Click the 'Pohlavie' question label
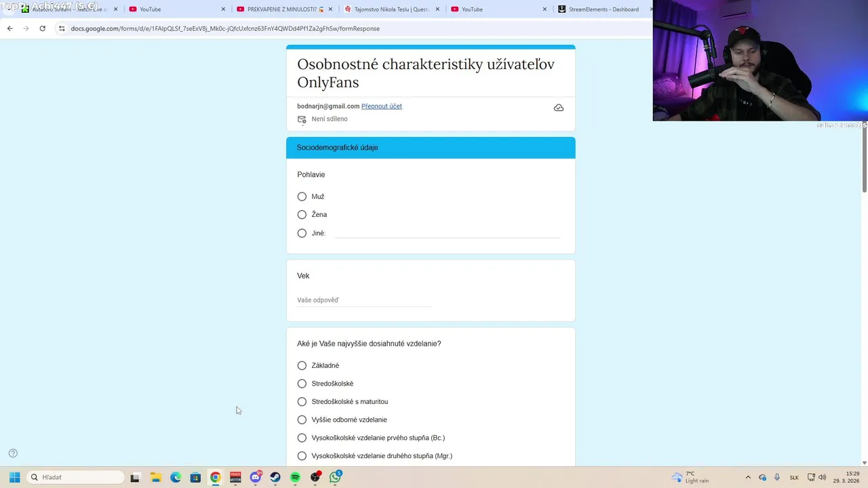The width and height of the screenshot is (868, 488). pyautogui.click(x=311, y=175)
